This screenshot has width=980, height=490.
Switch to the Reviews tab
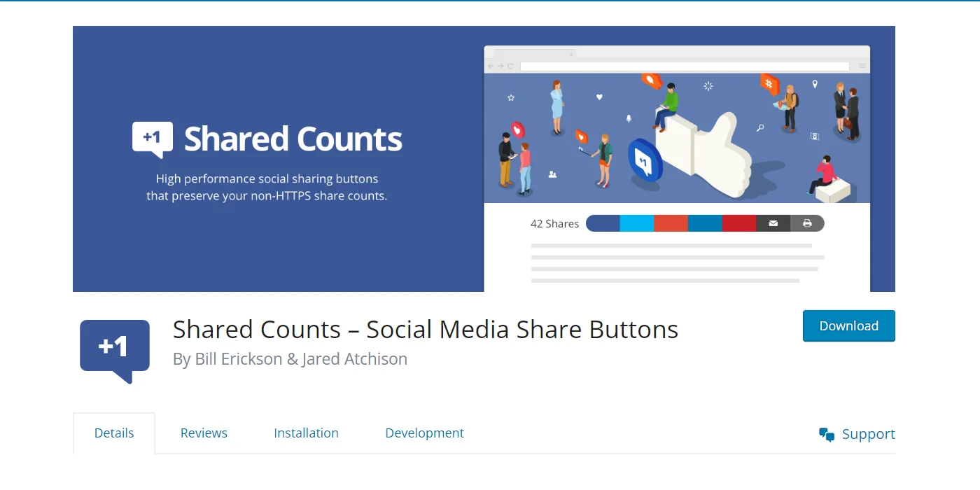click(204, 433)
